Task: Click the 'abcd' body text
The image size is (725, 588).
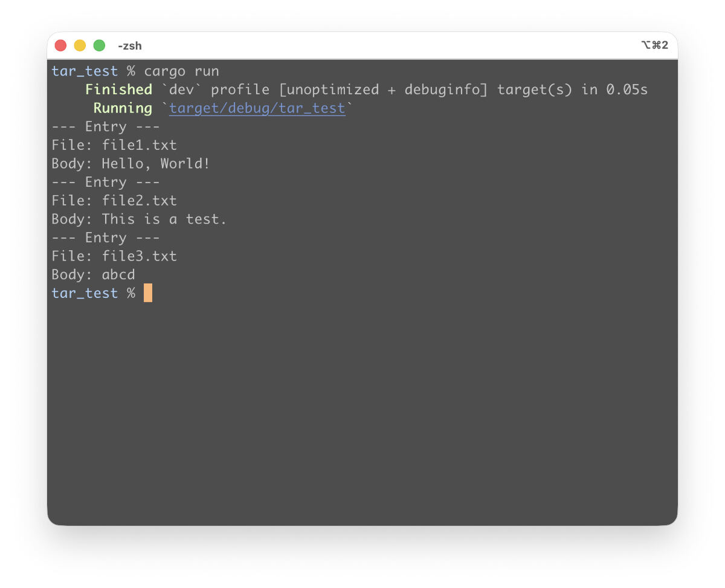Action: (x=118, y=275)
